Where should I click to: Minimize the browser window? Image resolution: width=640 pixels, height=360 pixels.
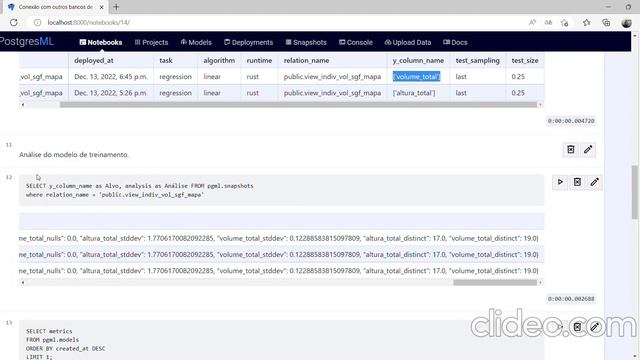tap(608, 7)
